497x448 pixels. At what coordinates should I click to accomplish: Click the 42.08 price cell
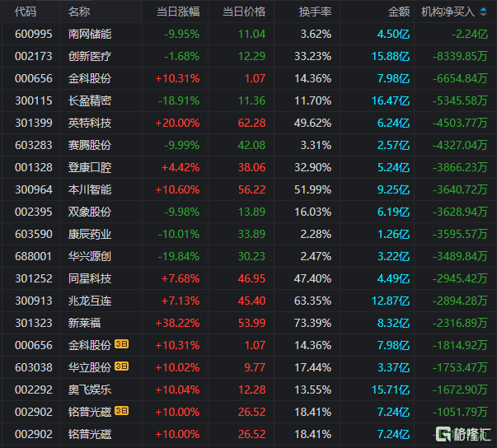[251, 145]
